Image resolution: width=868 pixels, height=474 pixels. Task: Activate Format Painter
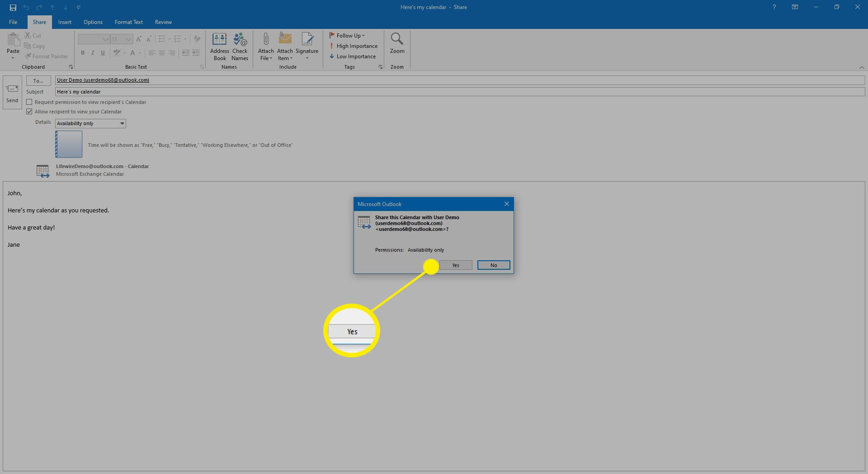click(47, 56)
